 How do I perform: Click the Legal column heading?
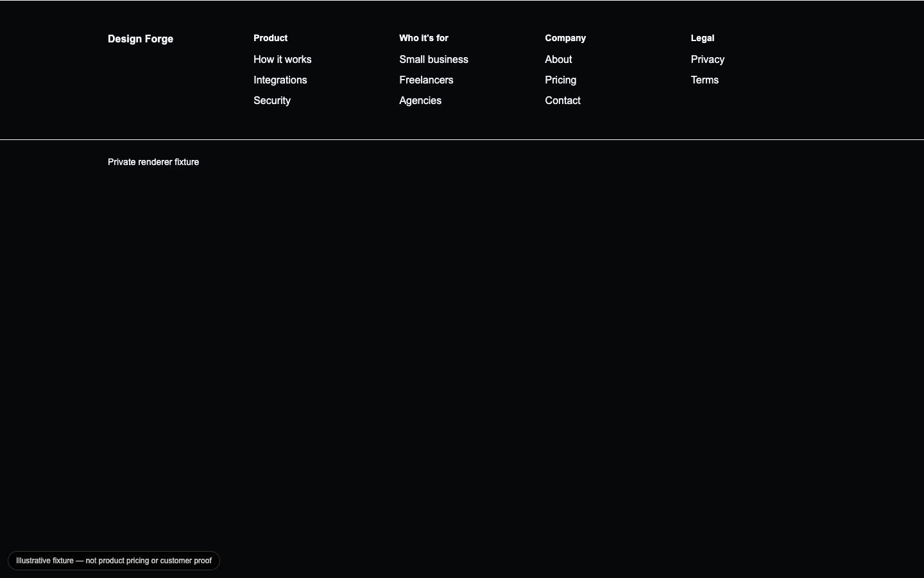click(703, 38)
